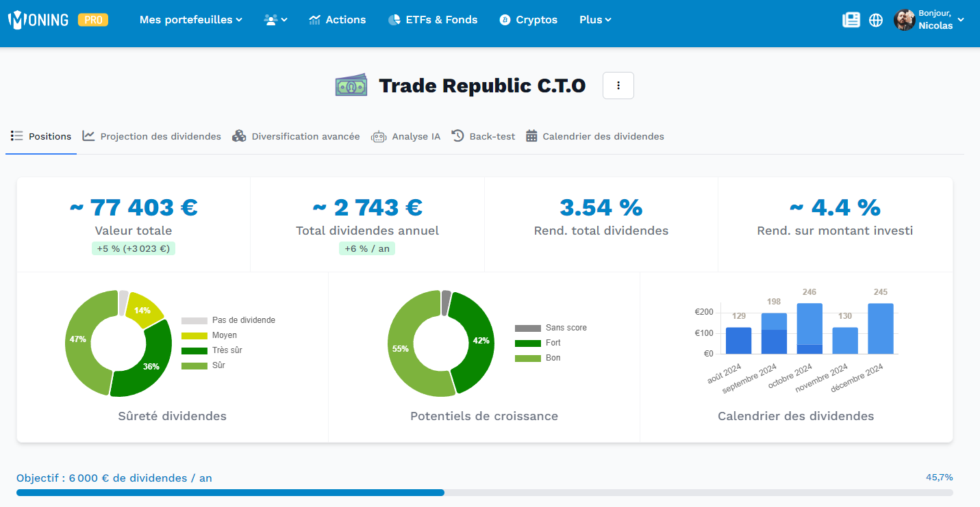Screen dimensions: 980x507
Task: Click the dividend objective progress bar
Action: click(x=485, y=493)
